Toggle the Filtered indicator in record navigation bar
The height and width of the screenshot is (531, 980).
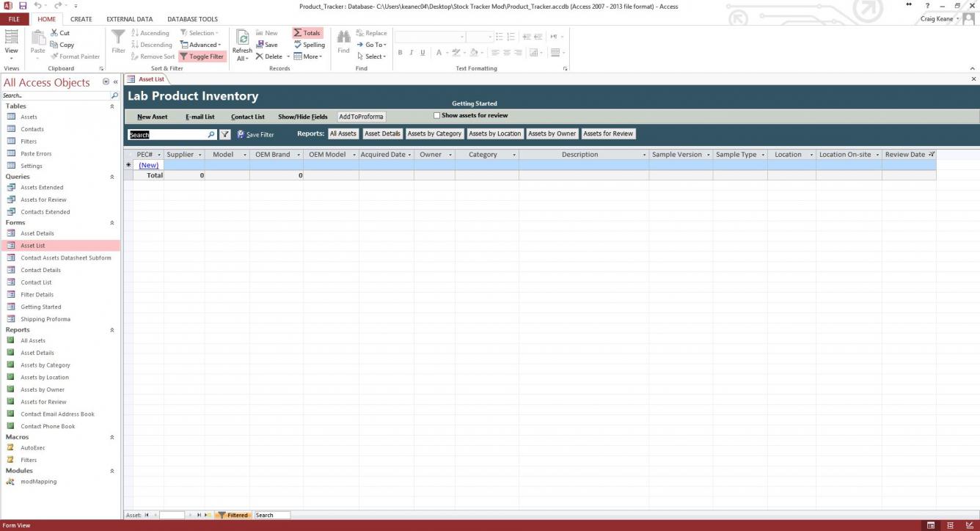tap(233, 515)
